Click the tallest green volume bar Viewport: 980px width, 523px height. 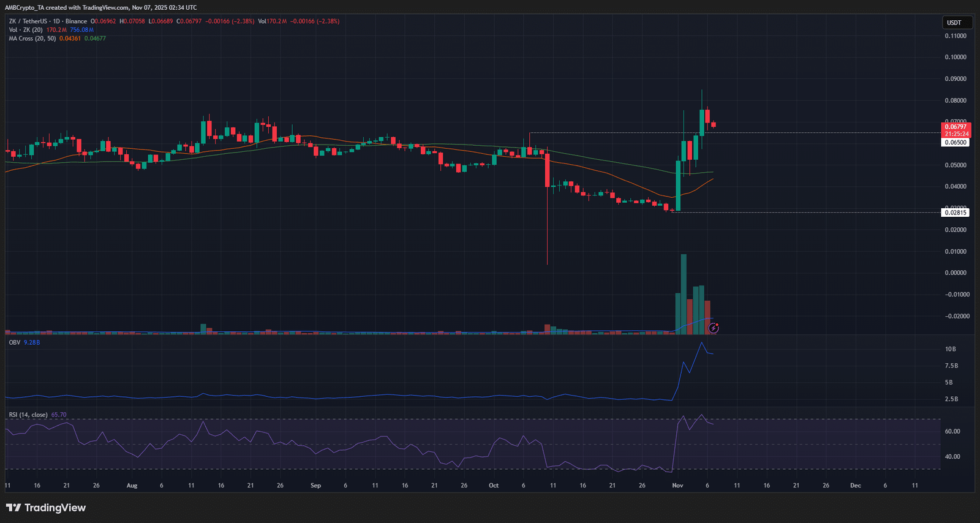(684, 294)
